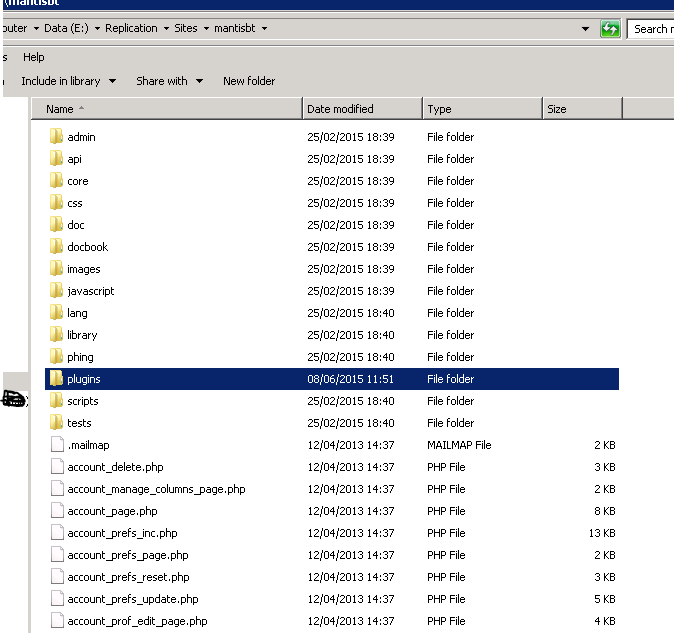Select the account_prefs_inc.php file name
The height and width of the screenshot is (633, 674).
click(x=122, y=533)
